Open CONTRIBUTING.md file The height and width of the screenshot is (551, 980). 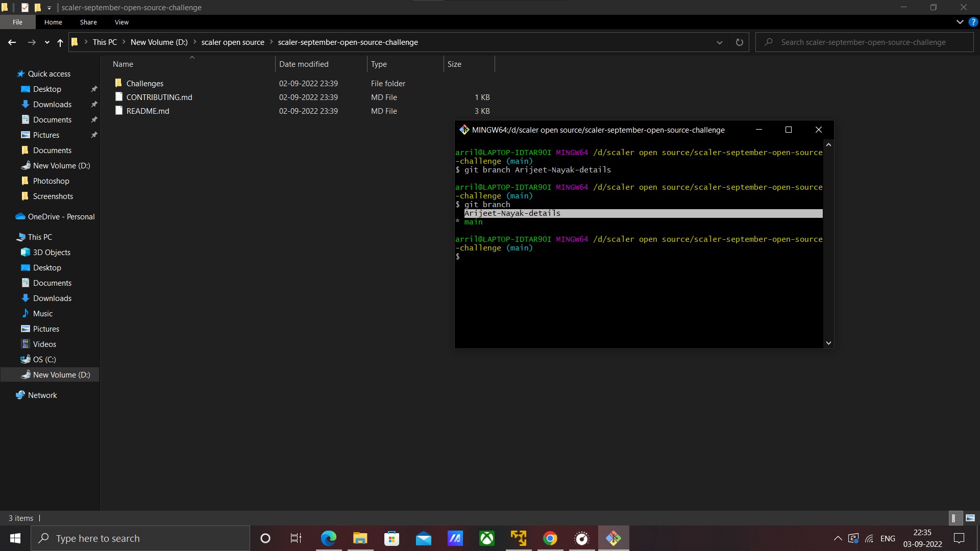[159, 97]
